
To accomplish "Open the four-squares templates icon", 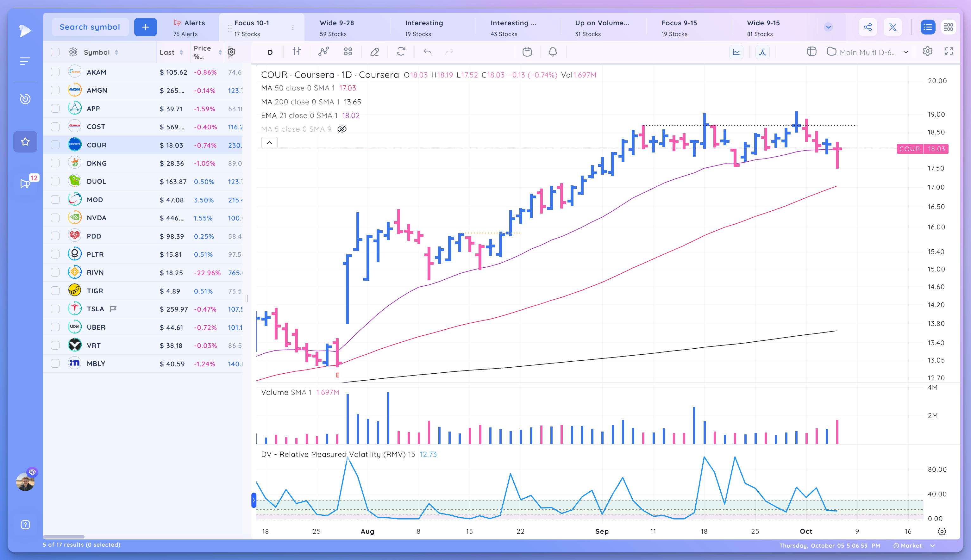I will tap(348, 52).
